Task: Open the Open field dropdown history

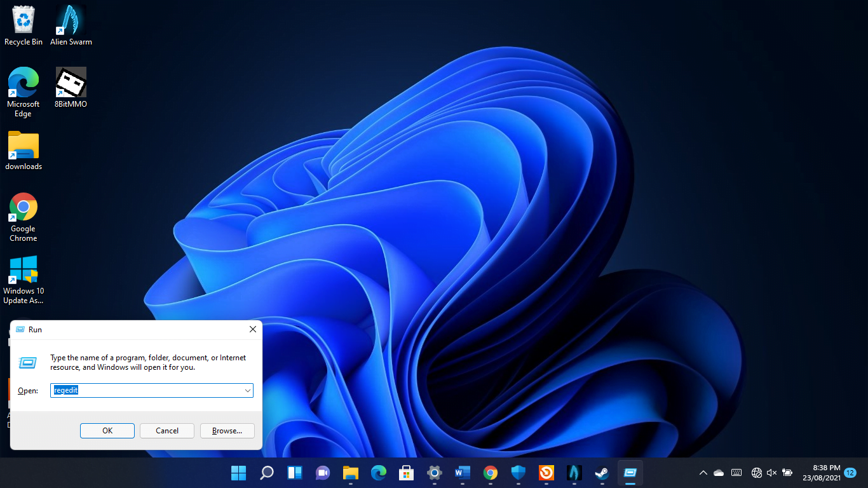Action: 248,390
